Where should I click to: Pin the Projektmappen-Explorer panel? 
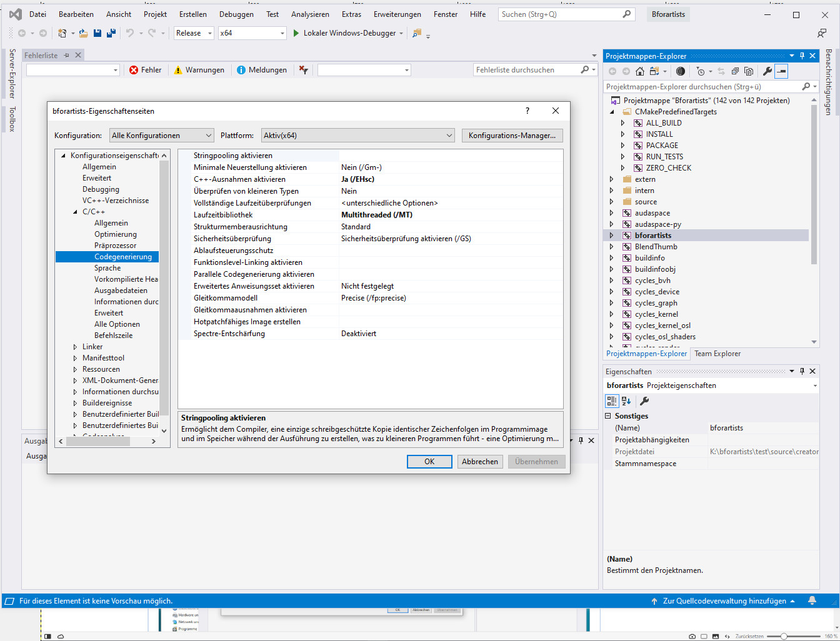pyautogui.click(x=802, y=56)
